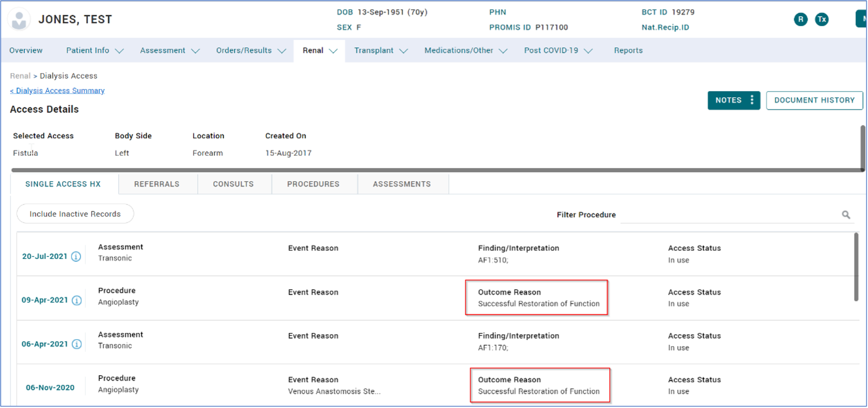
Task: Click the info icon beside 06-Apr-2021
Action: click(x=77, y=344)
